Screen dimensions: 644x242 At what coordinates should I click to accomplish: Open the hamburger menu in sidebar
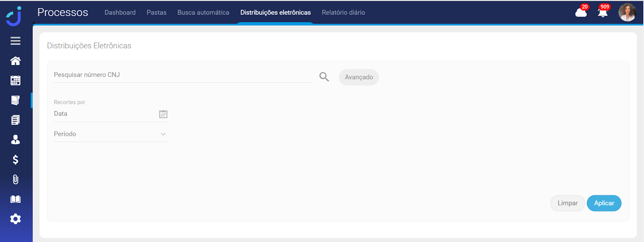pos(15,41)
